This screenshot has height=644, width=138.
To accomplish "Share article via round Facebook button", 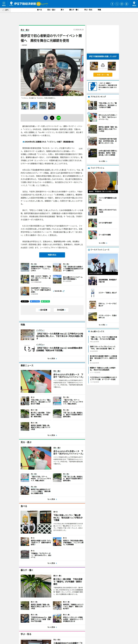I will [46, 118].
